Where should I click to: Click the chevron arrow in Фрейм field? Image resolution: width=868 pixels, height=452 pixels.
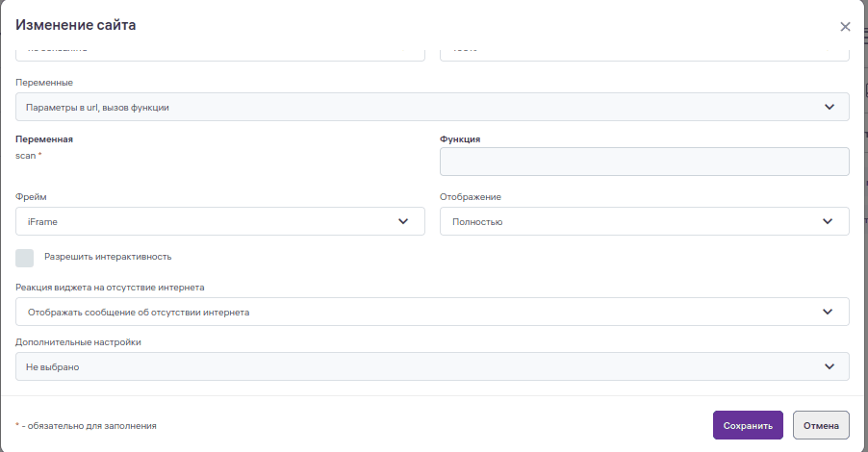(x=403, y=221)
